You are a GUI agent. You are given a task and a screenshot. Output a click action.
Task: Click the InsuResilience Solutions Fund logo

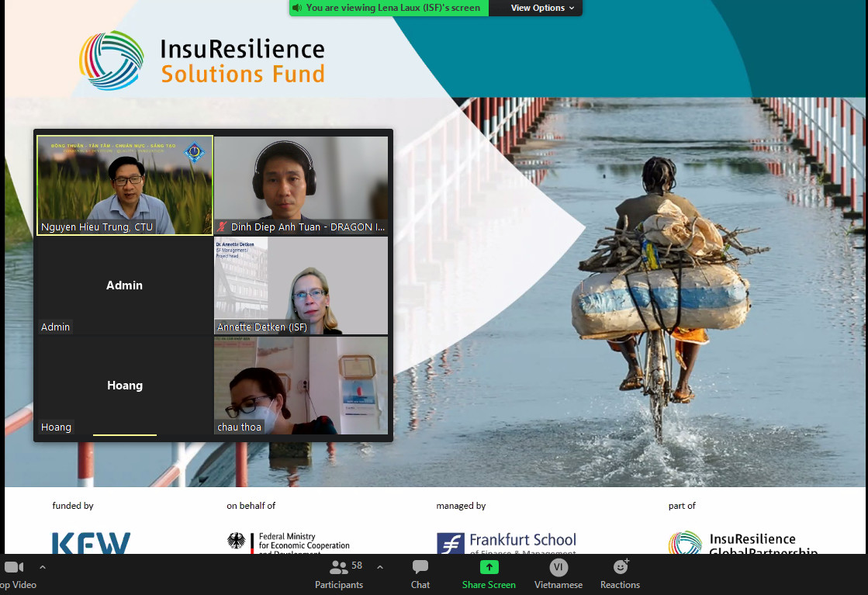(x=202, y=61)
